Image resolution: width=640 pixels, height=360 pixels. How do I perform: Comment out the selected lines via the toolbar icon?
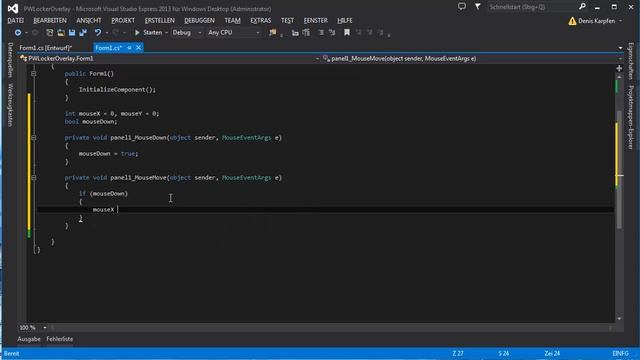321,33
